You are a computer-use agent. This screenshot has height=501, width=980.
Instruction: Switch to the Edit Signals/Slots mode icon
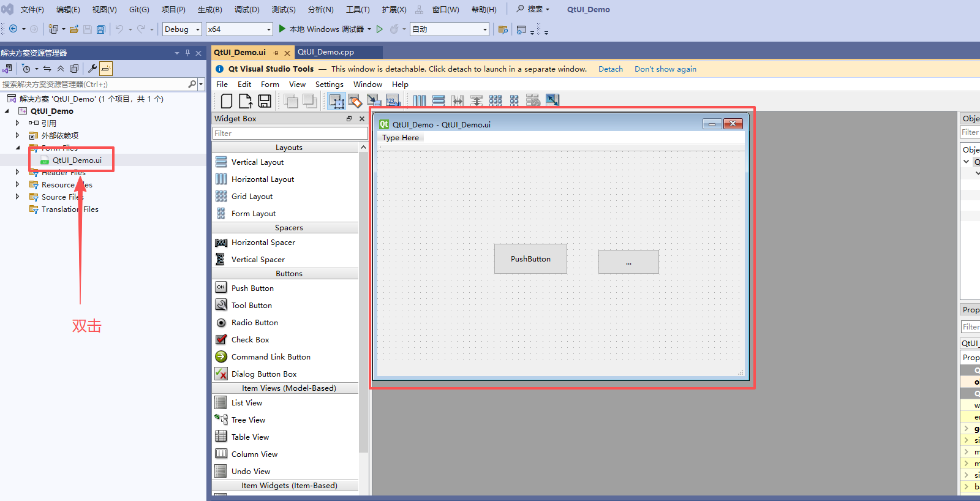point(355,101)
